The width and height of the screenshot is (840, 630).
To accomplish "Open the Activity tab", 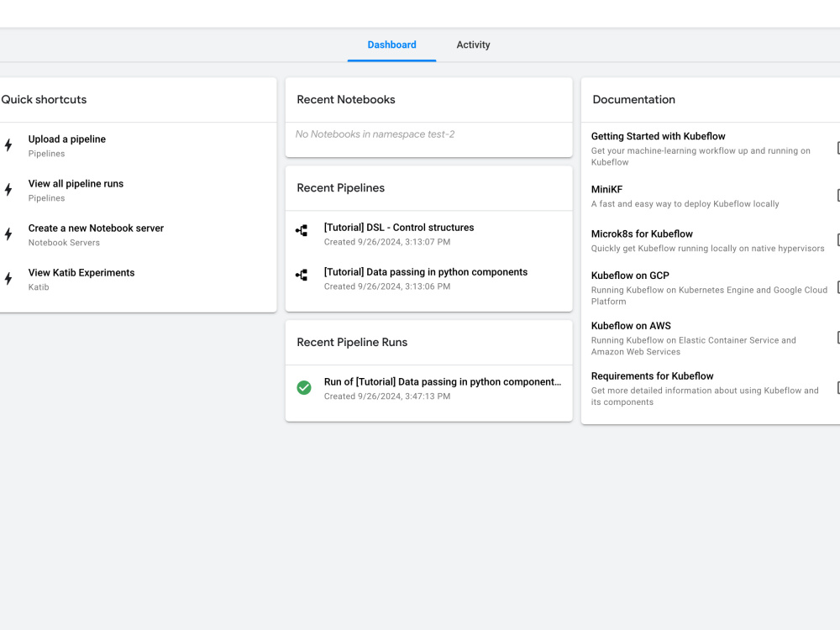I will pyautogui.click(x=473, y=45).
